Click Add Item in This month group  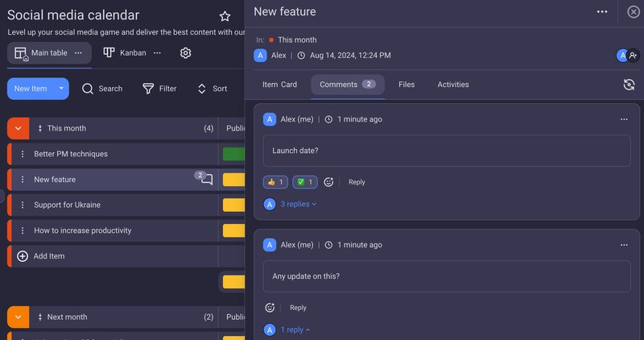[41, 256]
